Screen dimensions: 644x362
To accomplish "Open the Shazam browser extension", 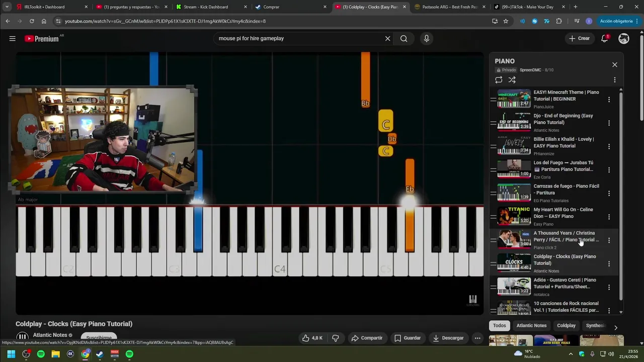I will (534, 21).
